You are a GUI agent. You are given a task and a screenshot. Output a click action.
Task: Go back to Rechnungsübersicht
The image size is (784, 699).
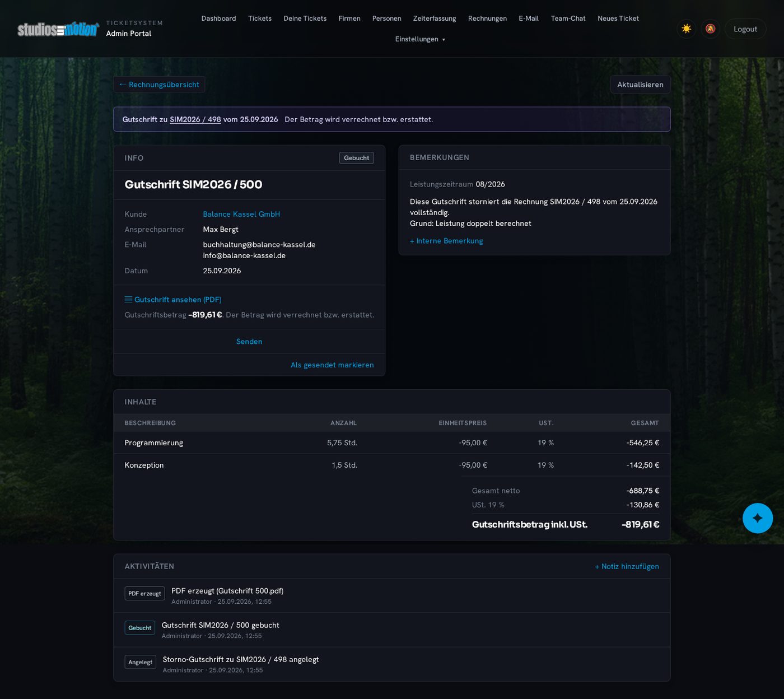click(x=159, y=85)
